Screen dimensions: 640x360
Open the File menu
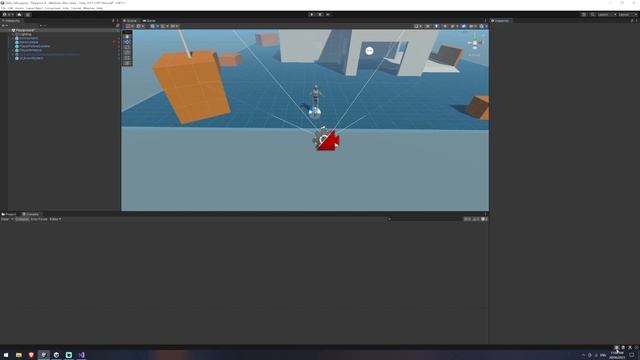pyautogui.click(x=3, y=8)
